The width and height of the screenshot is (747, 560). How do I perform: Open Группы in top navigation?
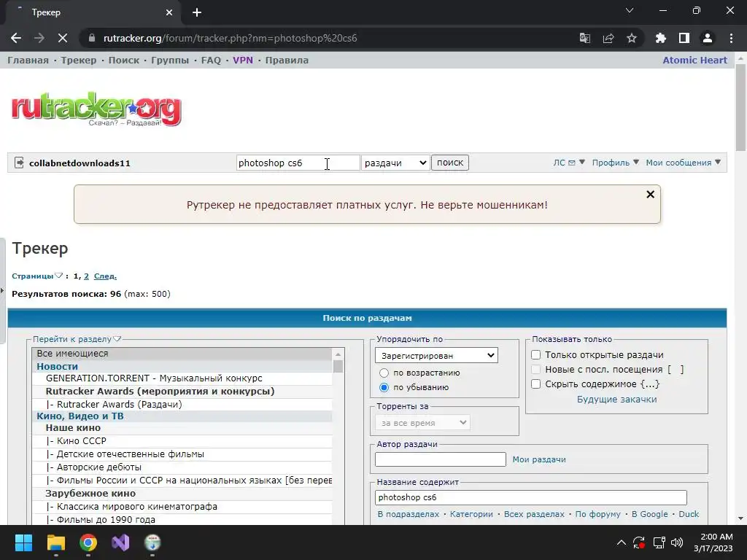(170, 60)
